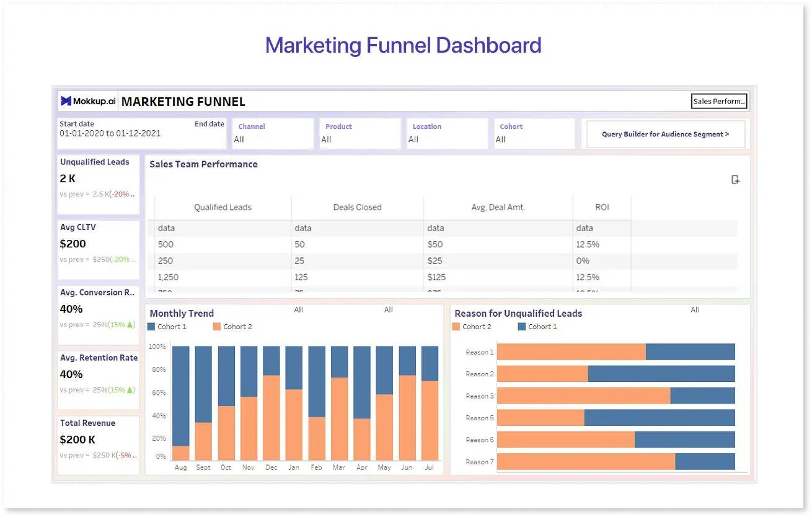Click the 2 K unqualified leads value
812x517 pixels.
click(x=68, y=179)
